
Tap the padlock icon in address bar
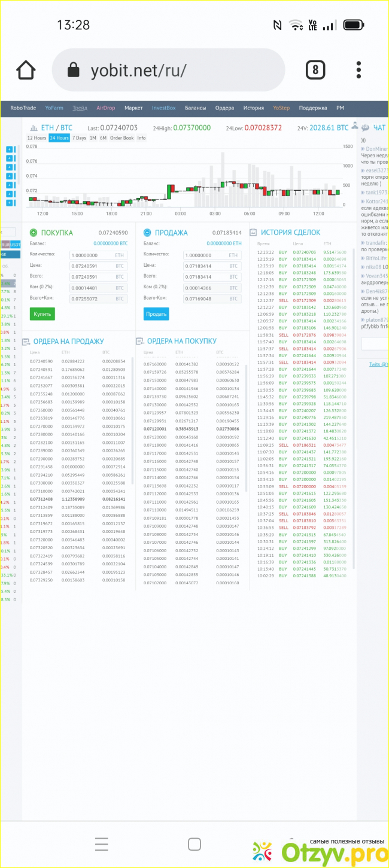tap(74, 71)
